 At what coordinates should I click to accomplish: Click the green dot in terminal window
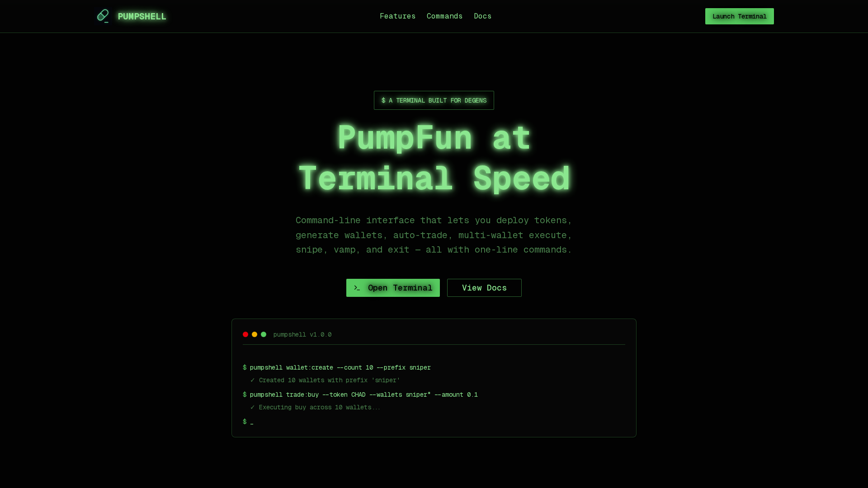(264, 334)
